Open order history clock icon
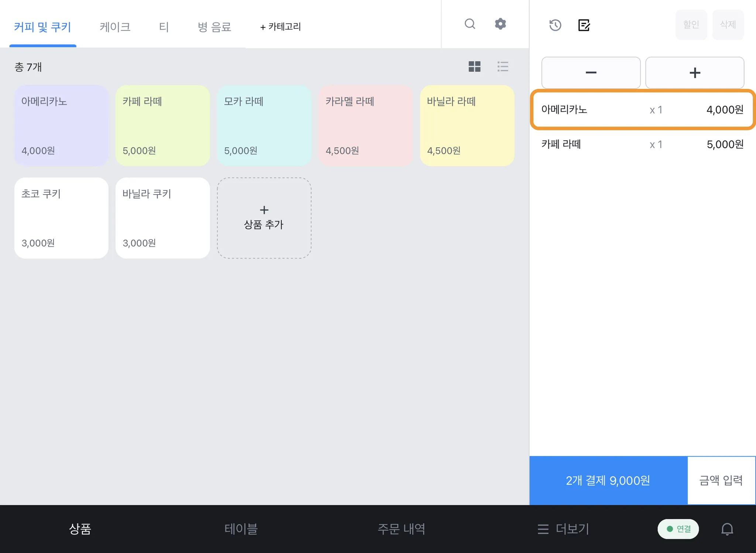This screenshot has height=553, width=756. pyautogui.click(x=555, y=25)
